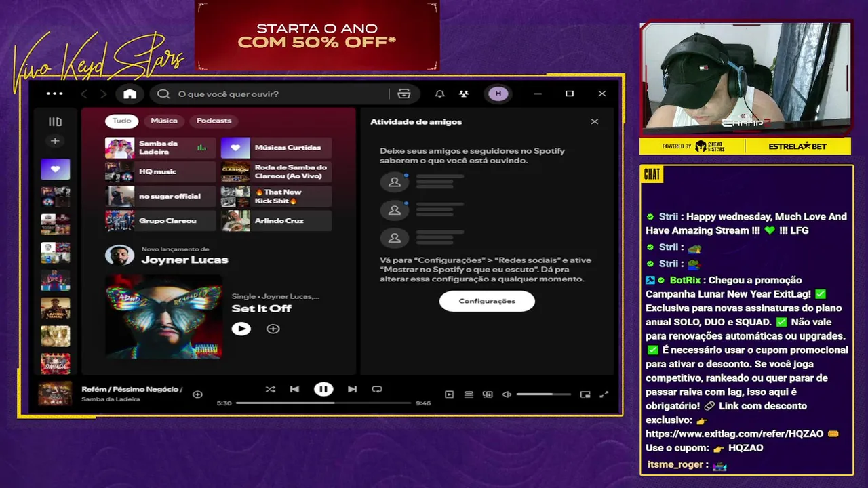Open Liked Songs heart in sidebar
This screenshot has height=488, width=868.
click(55, 169)
